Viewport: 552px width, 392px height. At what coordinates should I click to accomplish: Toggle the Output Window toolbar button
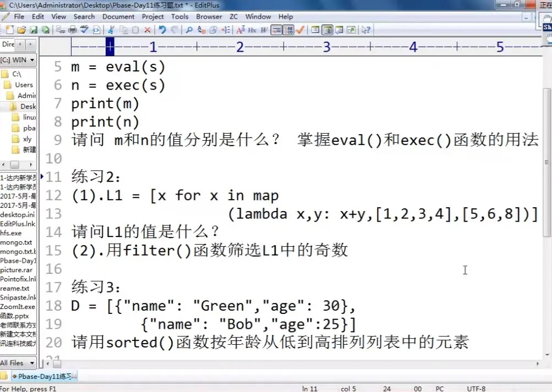pos(340,30)
